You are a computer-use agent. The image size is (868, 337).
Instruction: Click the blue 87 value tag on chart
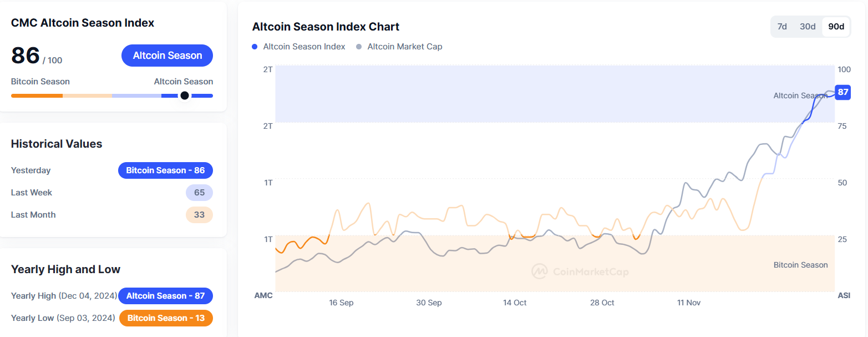842,92
